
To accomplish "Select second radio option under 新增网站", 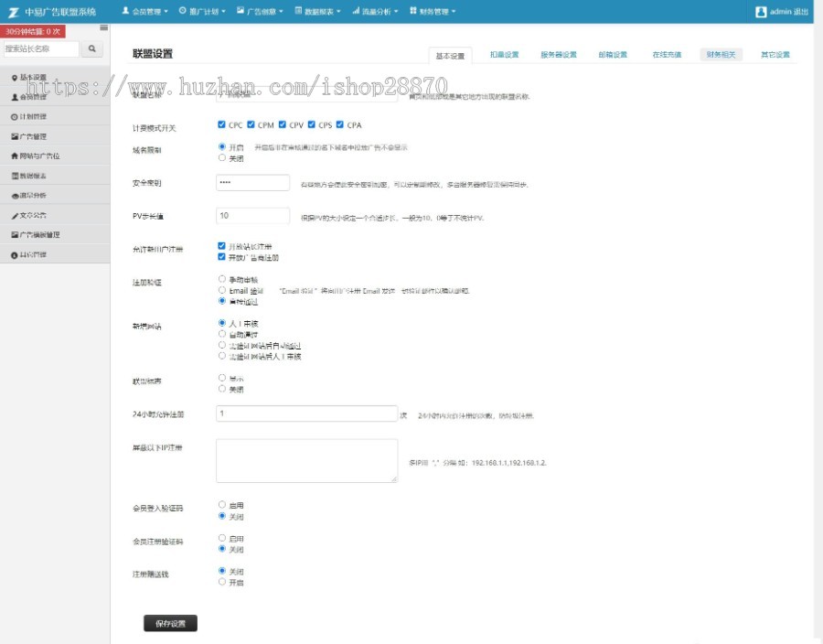I will (x=222, y=334).
